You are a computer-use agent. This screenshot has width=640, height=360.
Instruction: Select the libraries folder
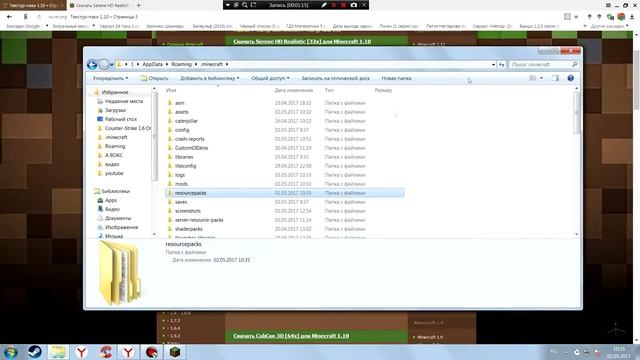184,157
